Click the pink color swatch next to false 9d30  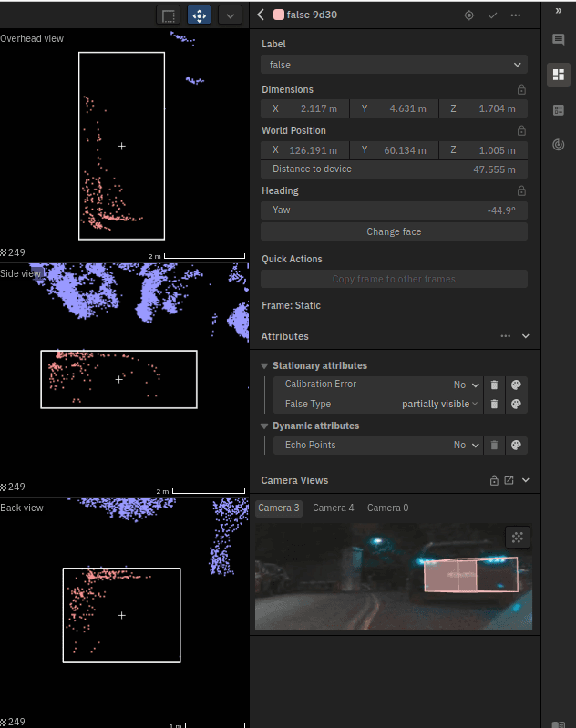(279, 15)
